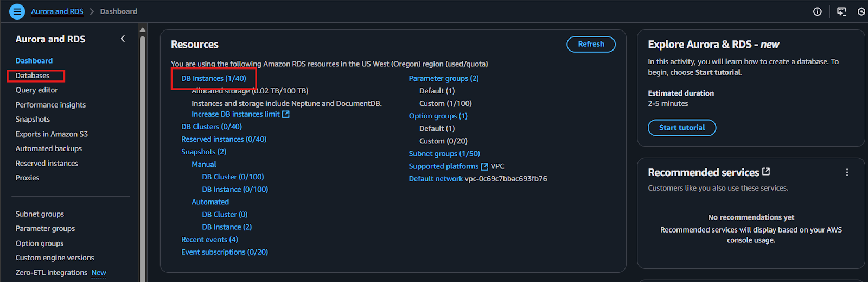Click the Default network link
Screen dimensions: 868x282
pyautogui.click(x=436, y=179)
